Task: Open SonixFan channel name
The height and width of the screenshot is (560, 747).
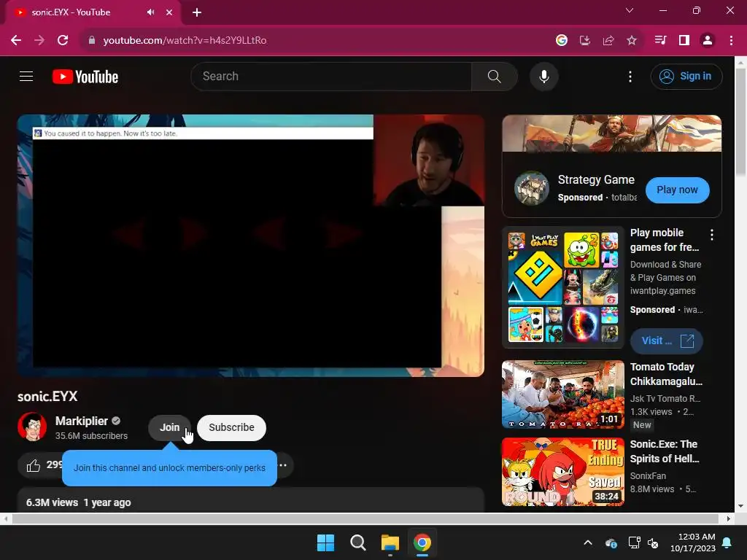Action: tap(648, 475)
